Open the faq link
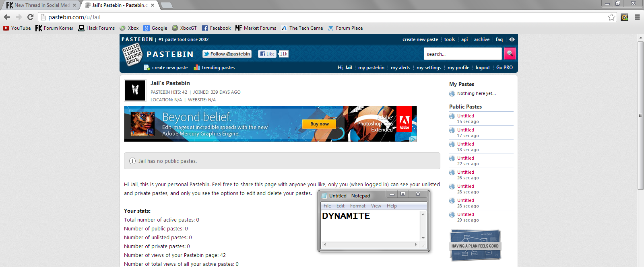Viewport: 644px width, 267px height. pos(499,39)
